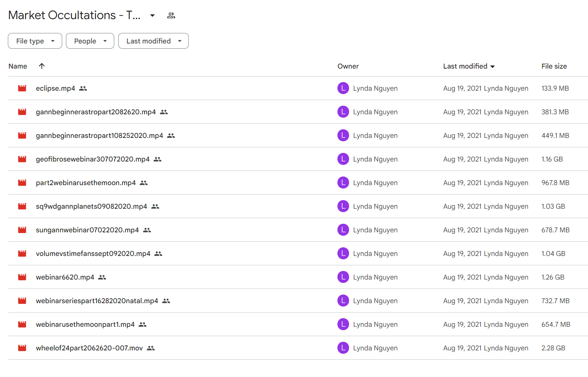
Task: Click video icon for sq9wdgannplanets09082020.mp4
Action: coord(22,206)
